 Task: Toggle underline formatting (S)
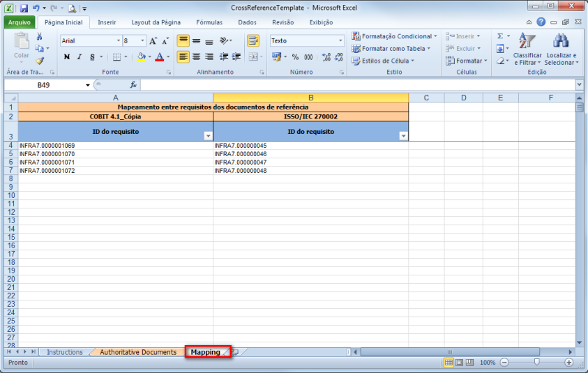coord(92,57)
